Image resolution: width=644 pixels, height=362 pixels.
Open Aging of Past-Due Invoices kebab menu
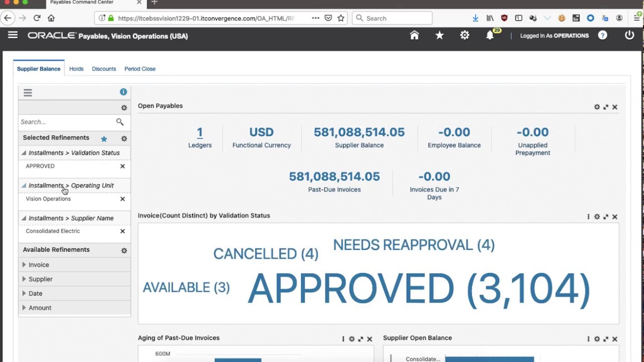[x=343, y=339]
